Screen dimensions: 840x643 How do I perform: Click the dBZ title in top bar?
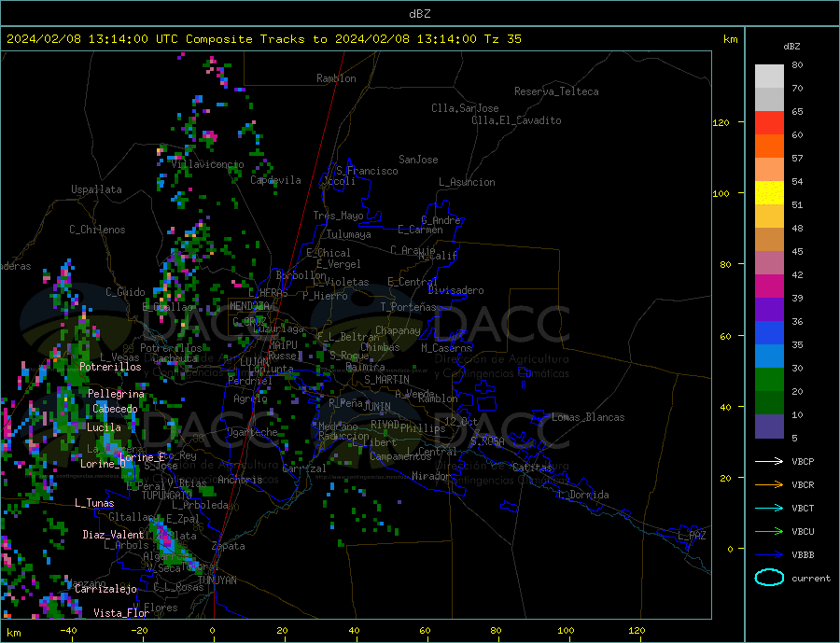419,14
